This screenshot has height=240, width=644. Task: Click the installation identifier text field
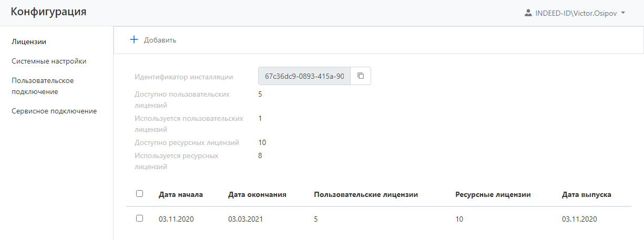point(304,76)
